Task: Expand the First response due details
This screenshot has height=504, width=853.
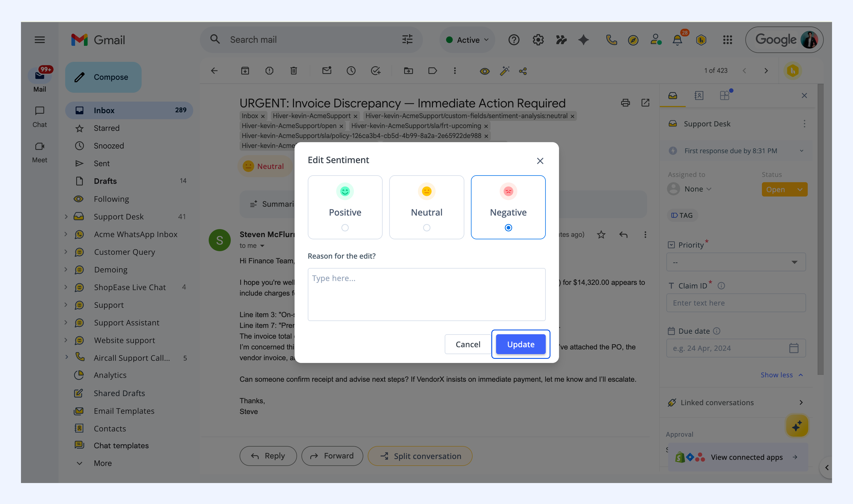Action: pyautogui.click(x=801, y=151)
